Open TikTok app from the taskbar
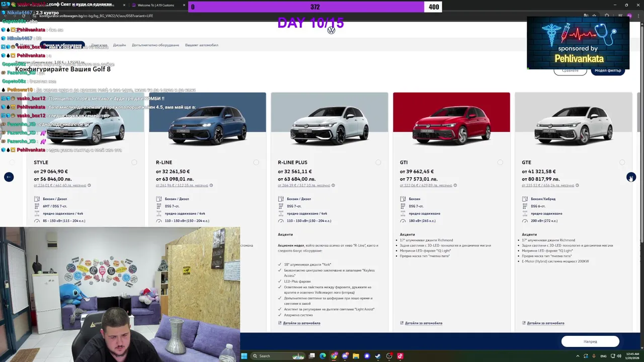644x362 pixels. (x=400, y=356)
